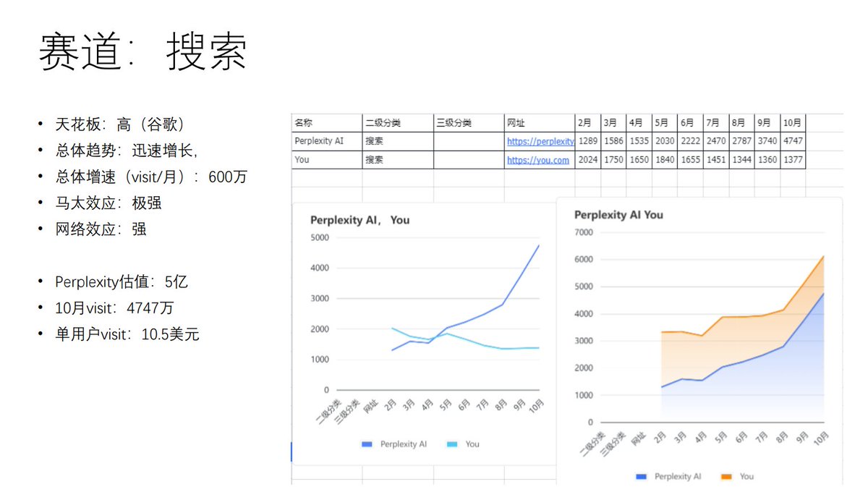Click the cell value 4747 in the table

pos(793,141)
